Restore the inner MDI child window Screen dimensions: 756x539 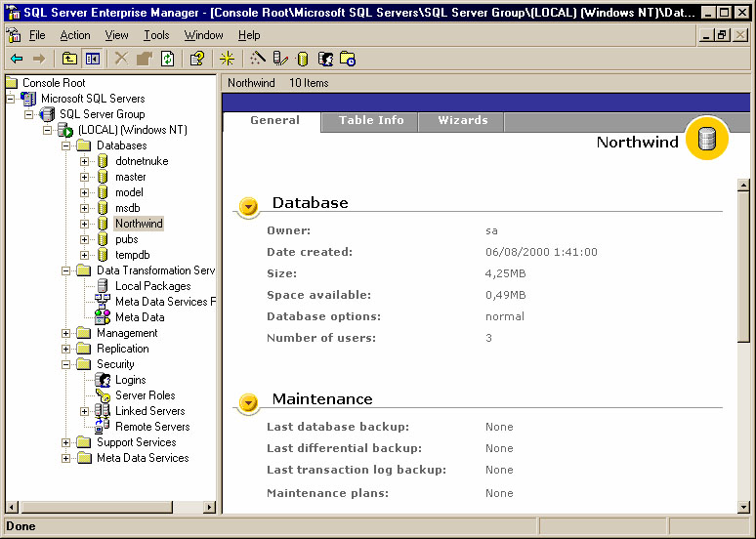722,35
